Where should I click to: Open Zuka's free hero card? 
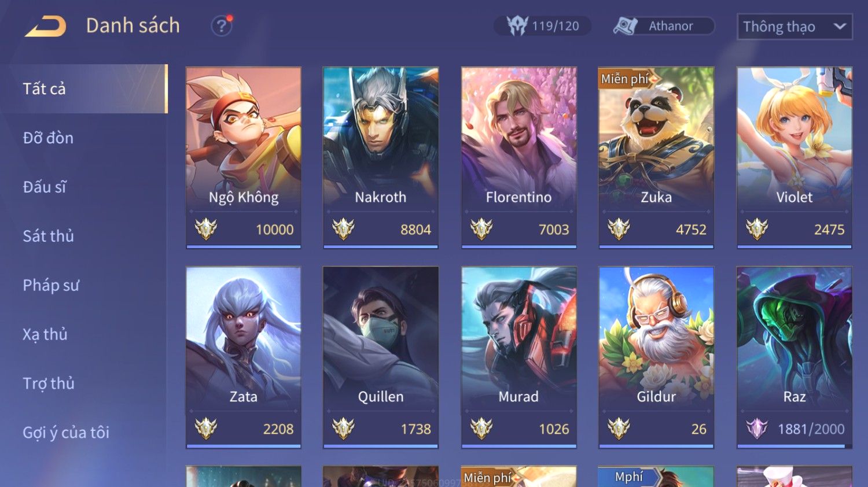(x=656, y=158)
